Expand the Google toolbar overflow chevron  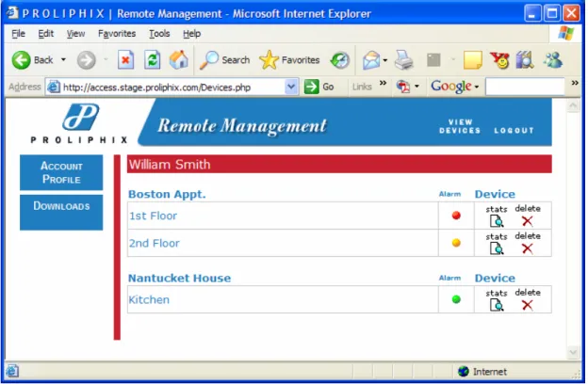(575, 83)
